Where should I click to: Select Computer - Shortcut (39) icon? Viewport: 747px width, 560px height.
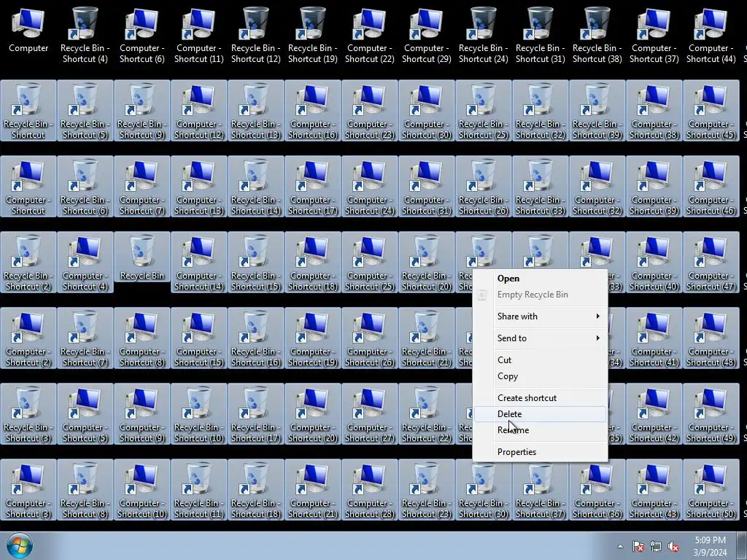tap(654, 186)
